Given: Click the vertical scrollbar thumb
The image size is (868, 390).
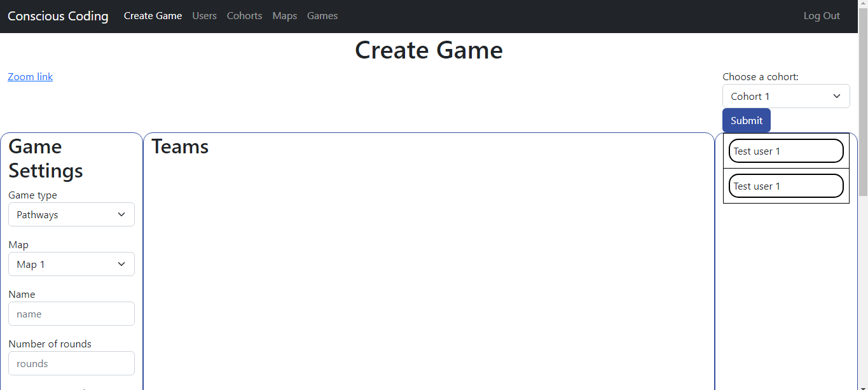Looking at the screenshot, I should [863, 102].
